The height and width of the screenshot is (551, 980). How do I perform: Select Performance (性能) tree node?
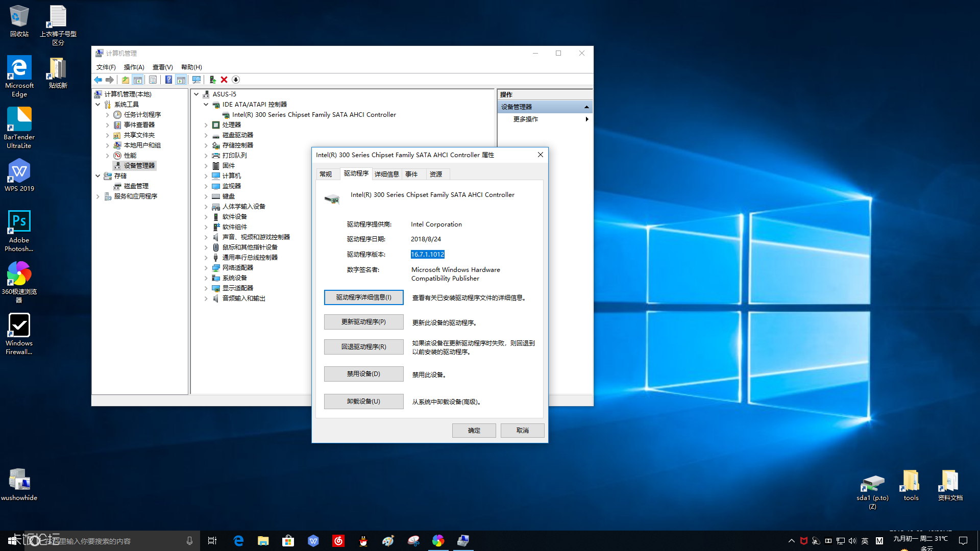[x=130, y=156]
